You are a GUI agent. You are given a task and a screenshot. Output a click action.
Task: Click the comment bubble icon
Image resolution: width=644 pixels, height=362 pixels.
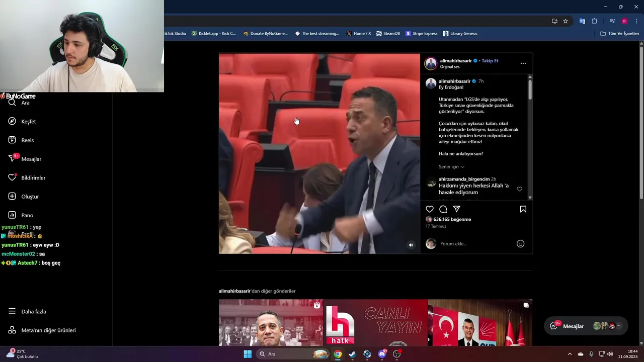click(443, 209)
